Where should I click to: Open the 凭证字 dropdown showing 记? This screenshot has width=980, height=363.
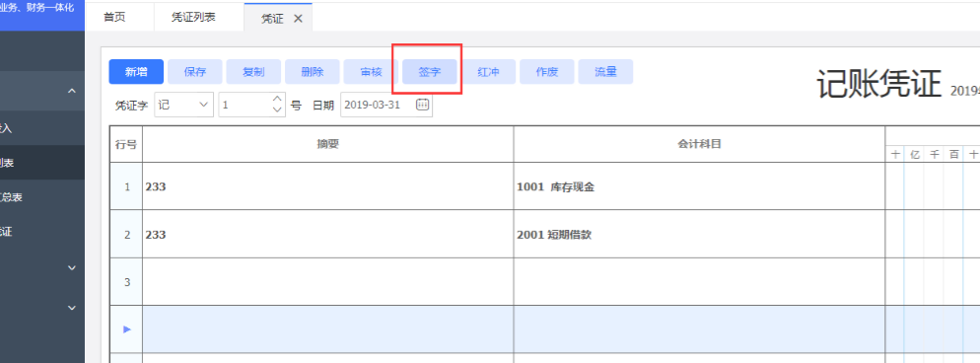(183, 105)
